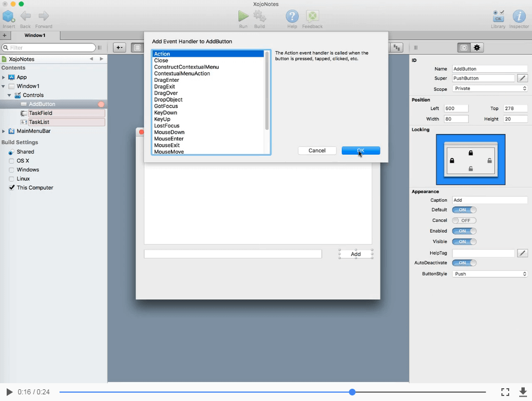Click the video progress slider handle
The width and height of the screenshot is (532, 401).
(352, 392)
